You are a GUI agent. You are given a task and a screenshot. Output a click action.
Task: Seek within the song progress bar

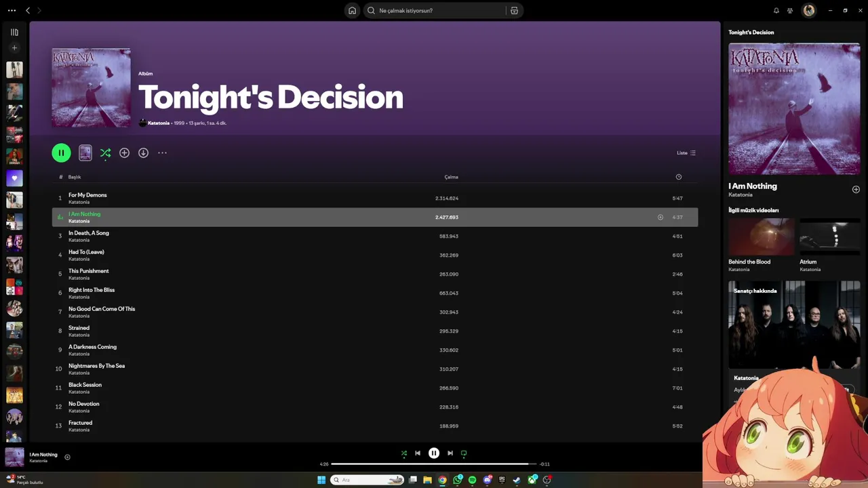(x=434, y=464)
